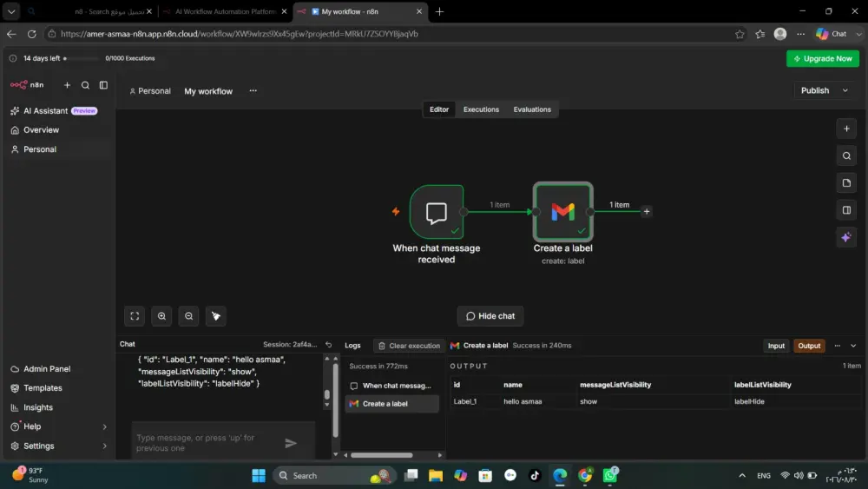
Task: Open log panel three-dots options
Action: click(x=838, y=346)
